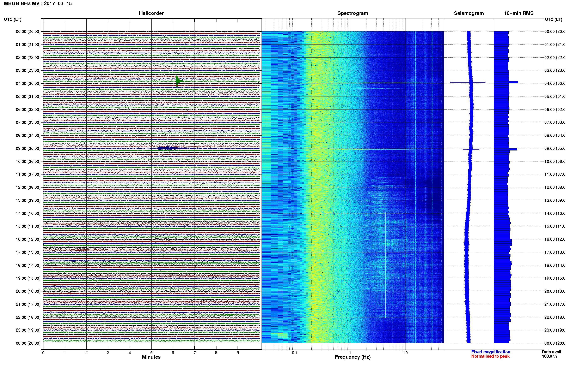Click the '1' frequency tick label

tap(350, 353)
